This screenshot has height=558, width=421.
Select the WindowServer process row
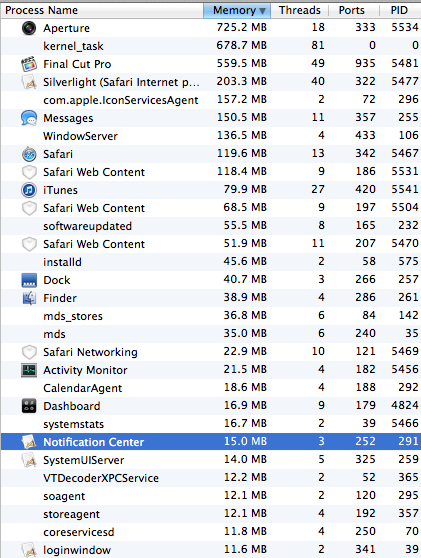(211, 136)
